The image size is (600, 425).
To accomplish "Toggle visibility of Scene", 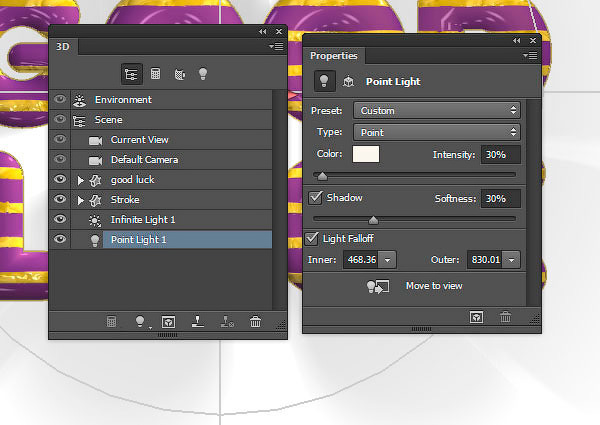I will (60, 119).
